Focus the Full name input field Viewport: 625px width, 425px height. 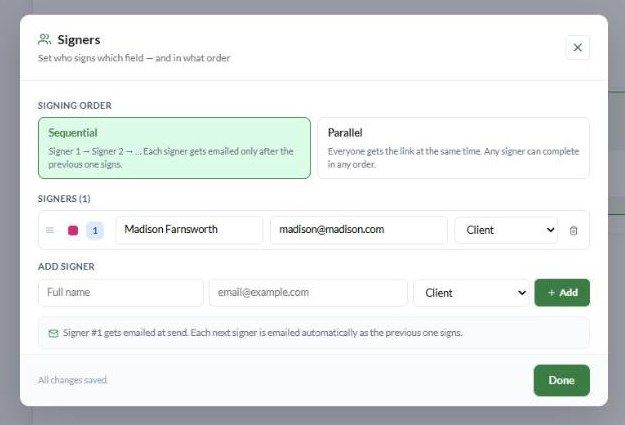point(121,293)
